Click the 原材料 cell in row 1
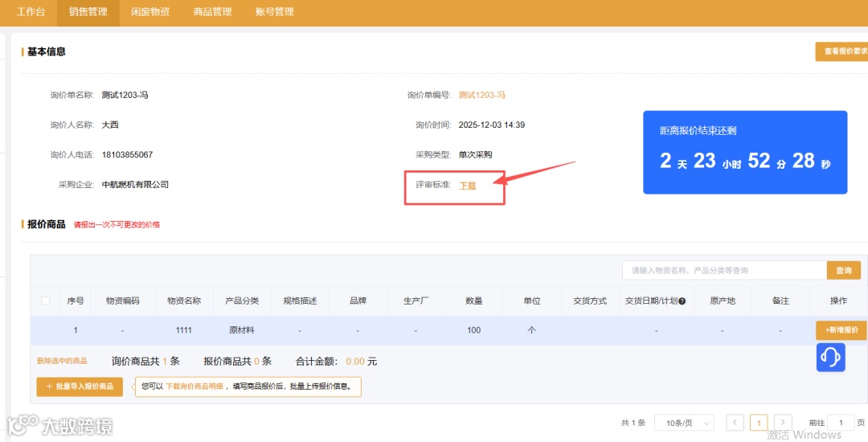The height and width of the screenshot is (442, 868). click(x=242, y=329)
